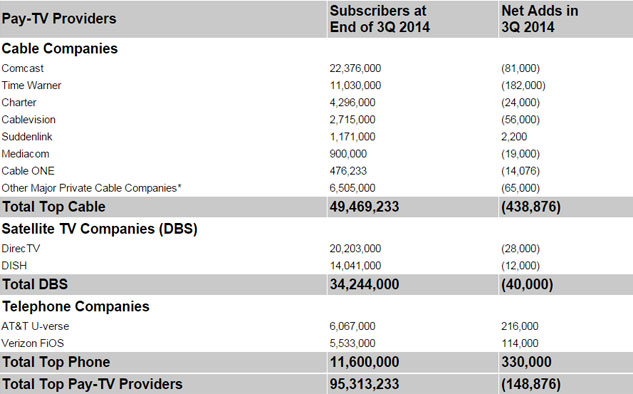The width and height of the screenshot is (633, 394).
Task: Select the Subscribers at End of 3Q 2014 header
Action: [x=379, y=19]
